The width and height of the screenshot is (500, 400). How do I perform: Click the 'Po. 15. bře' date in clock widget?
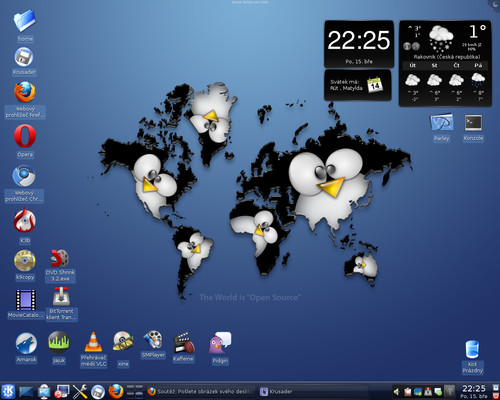[359, 62]
